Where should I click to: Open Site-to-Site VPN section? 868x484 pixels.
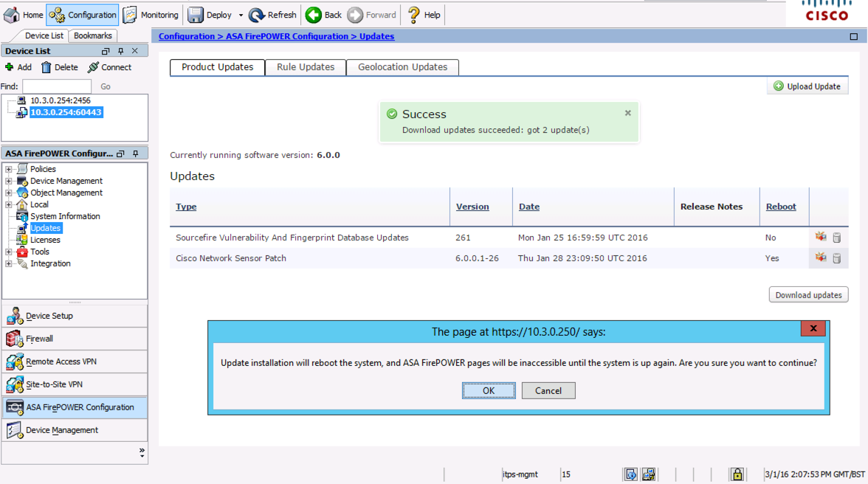75,384
